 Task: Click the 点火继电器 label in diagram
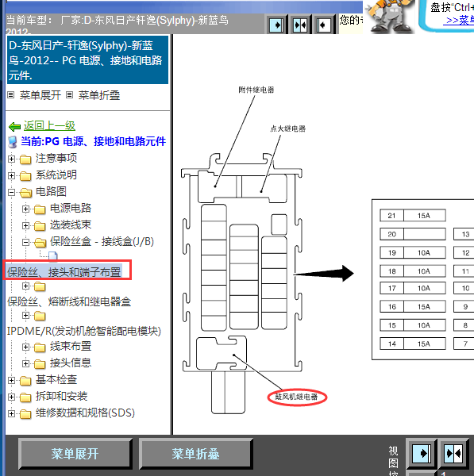288,129
